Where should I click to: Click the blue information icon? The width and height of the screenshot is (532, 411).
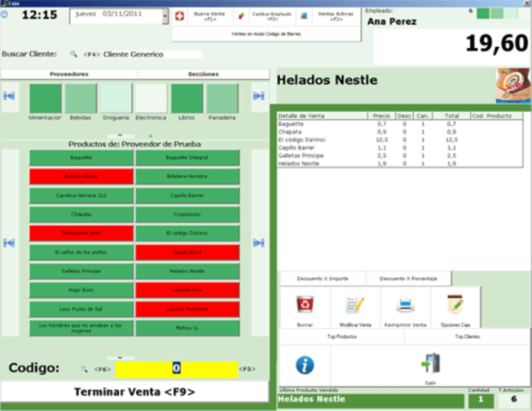(305, 366)
